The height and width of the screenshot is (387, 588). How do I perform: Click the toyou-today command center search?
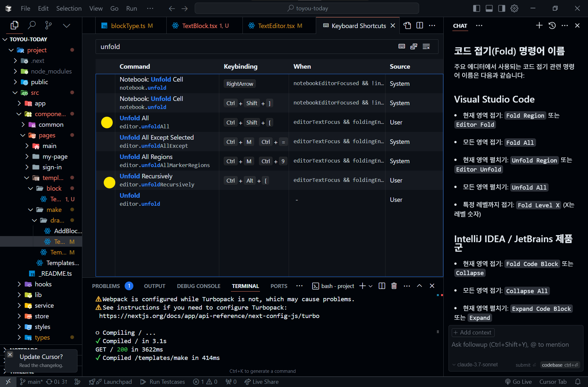click(x=307, y=8)
